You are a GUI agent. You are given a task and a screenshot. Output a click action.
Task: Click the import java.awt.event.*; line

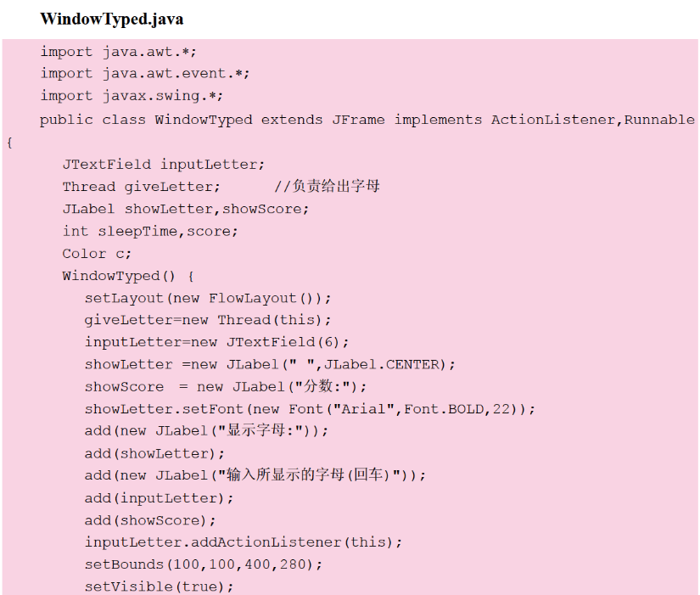pos(145,74)
